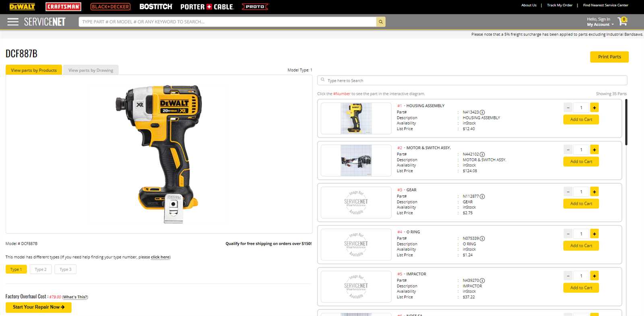Expand the My Account dropdown
644x316 pixels.
coord(600,25)
